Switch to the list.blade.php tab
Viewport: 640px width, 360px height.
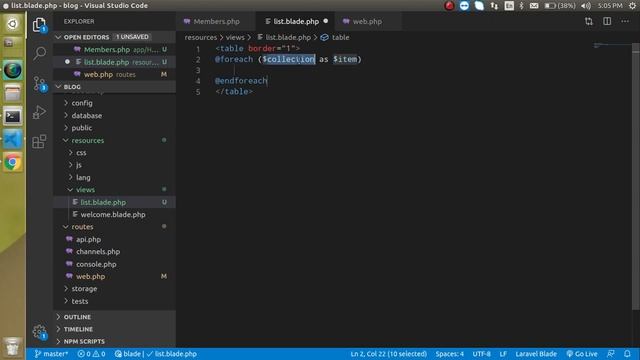295,21
